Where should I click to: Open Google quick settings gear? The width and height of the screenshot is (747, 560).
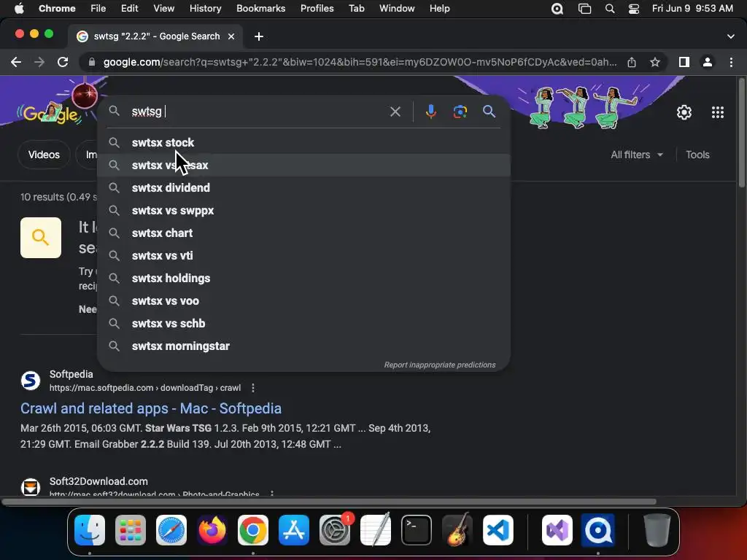[684, 112]
